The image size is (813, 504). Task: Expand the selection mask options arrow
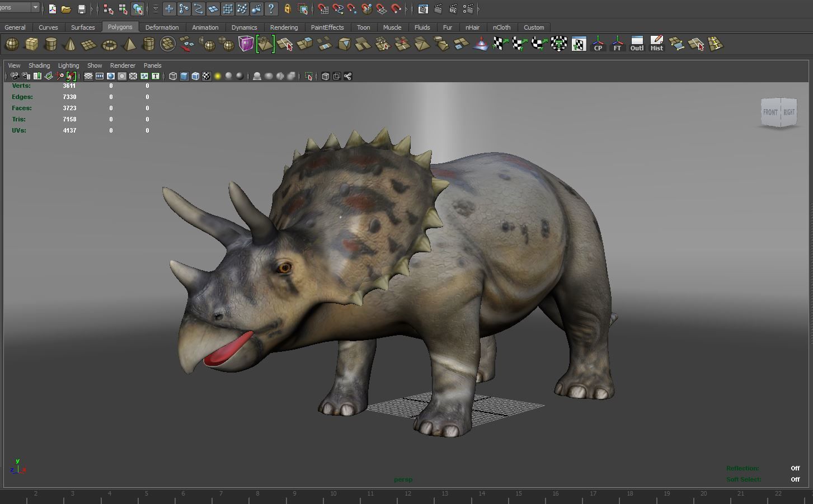point(156,9)
